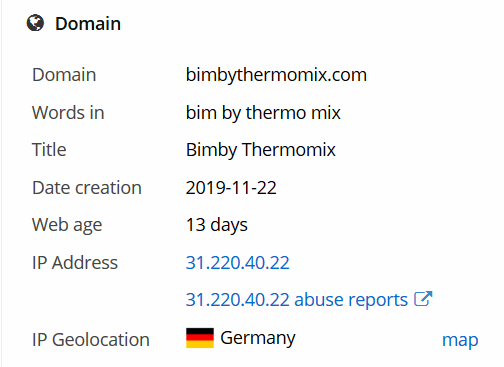This screenshot has width=504, height=367.
Task: Click the Germany flag icon
Action: 200,338
